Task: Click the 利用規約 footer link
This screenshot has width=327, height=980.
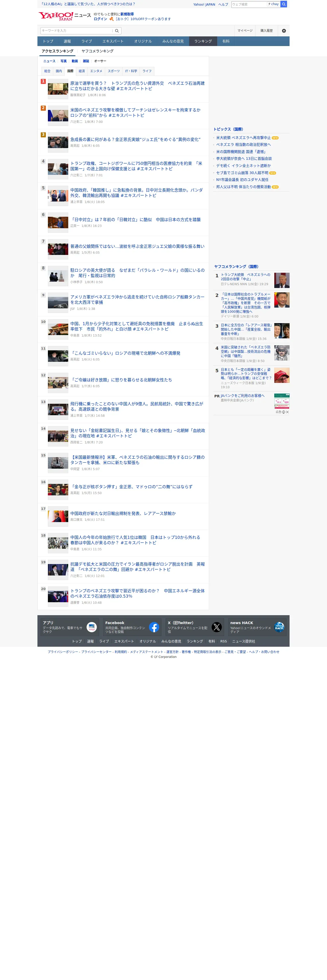Action: pyautogui.click(x=121, y=652)
